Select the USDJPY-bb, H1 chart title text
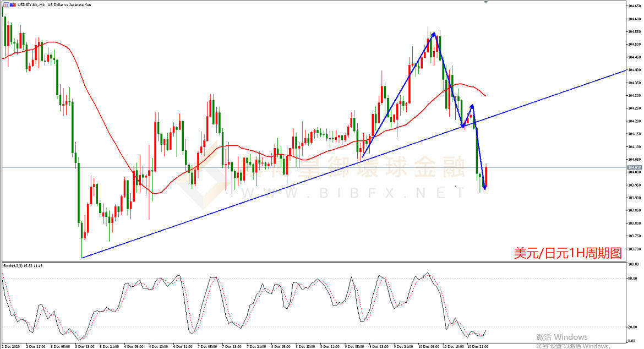The height and width of the screenshot is (349, 644). click(30, 4)
